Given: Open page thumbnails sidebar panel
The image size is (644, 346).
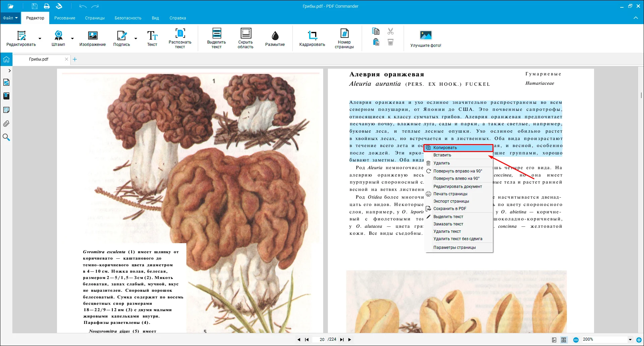Looking at the screenshot, I should pos(6,82).
